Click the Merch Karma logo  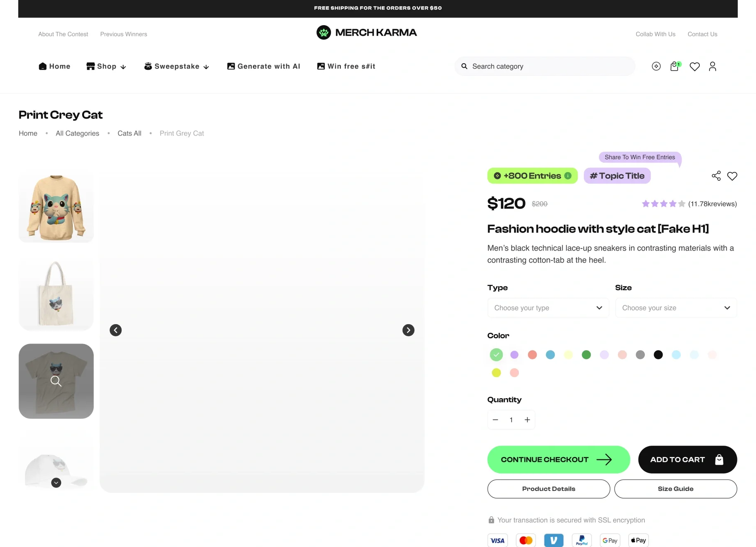point(366,32)
